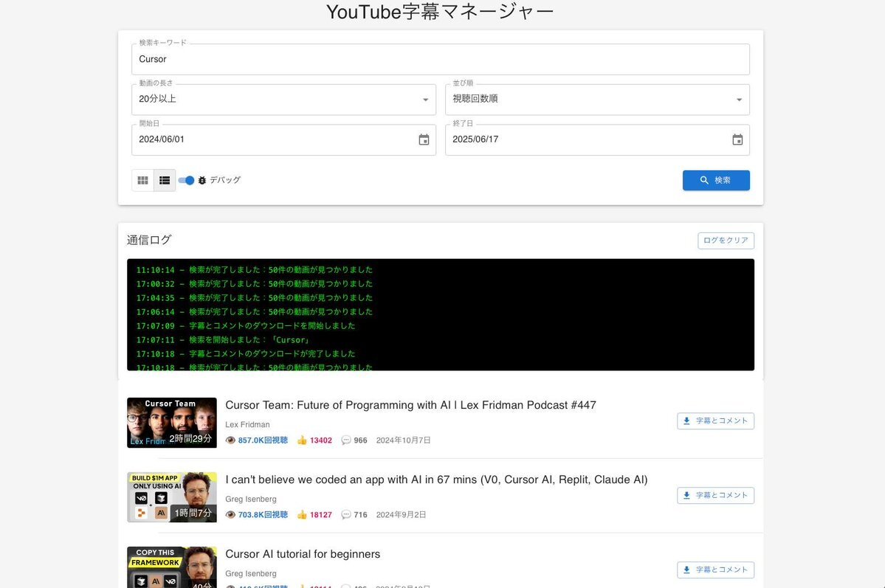Viewport: 885px width, 588px height.
Task: Open the BUILD $1M APP thumbnail
Action: coord(172,497)
